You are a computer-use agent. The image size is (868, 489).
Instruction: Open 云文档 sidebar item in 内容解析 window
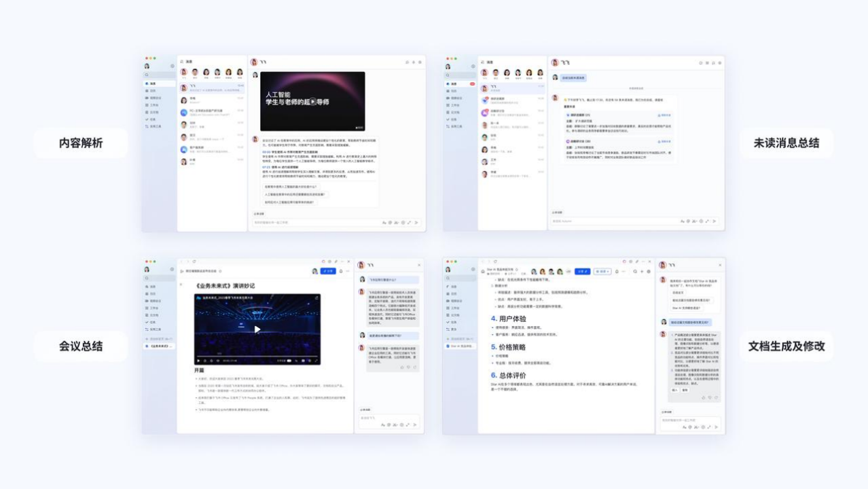coord(159,112)
